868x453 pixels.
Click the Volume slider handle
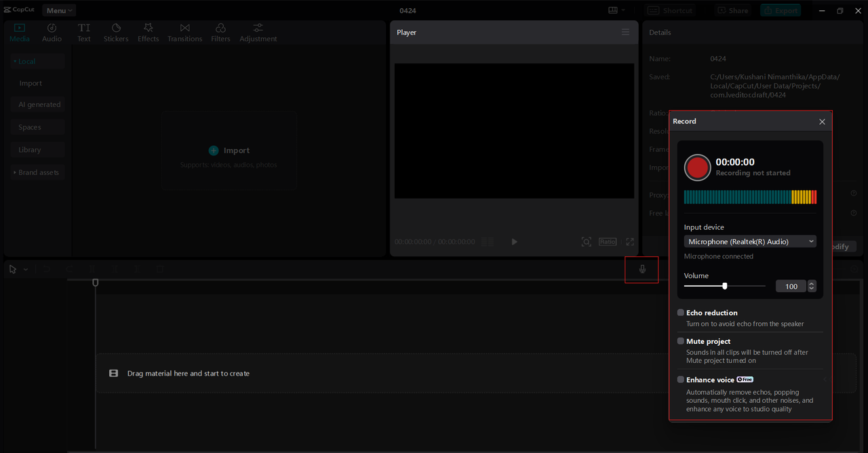click(725, 286)
